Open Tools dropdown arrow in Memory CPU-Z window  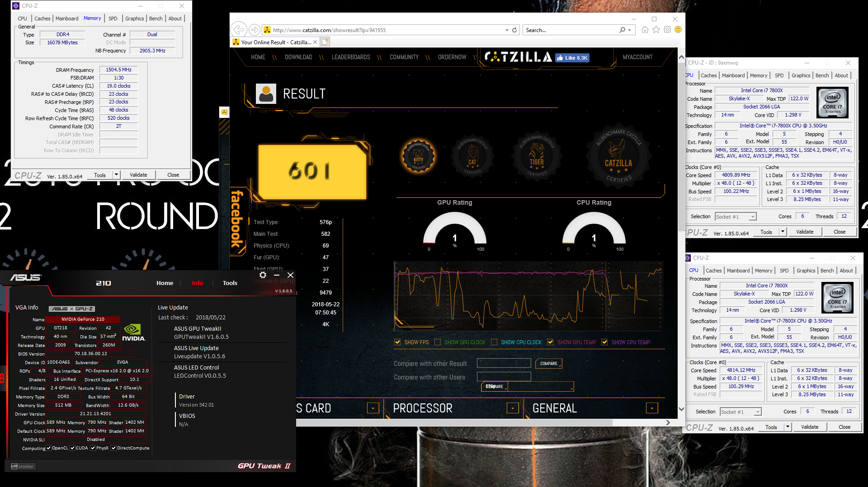[x=116, y=175]
